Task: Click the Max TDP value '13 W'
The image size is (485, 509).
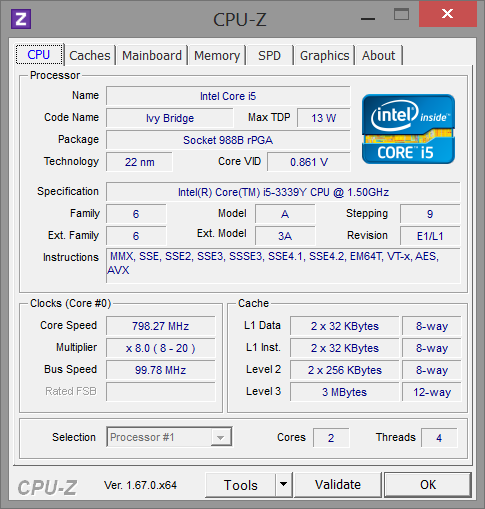Action: (324, 118)
